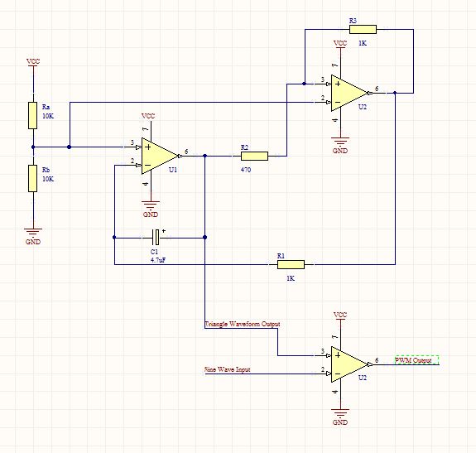The width and height of the screenshot is (476, 453).
Task: Select the PWM comparator op-amp at the bottom
Action: 349,364
